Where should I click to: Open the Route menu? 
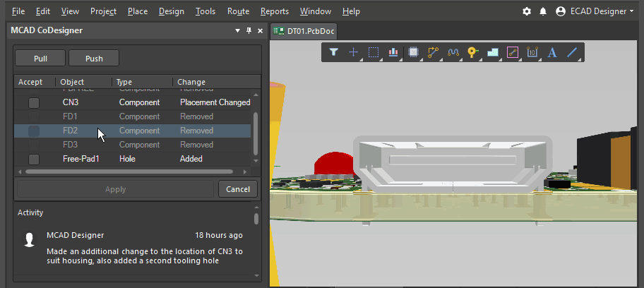pyautogui.click(x=238, y=11)
